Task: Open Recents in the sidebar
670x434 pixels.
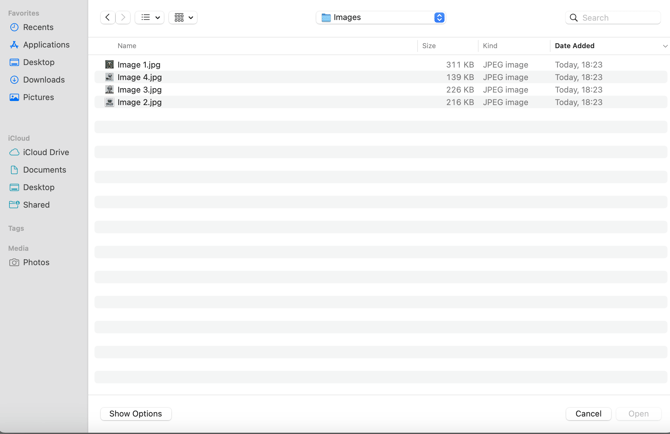Action: pos(38,27)
